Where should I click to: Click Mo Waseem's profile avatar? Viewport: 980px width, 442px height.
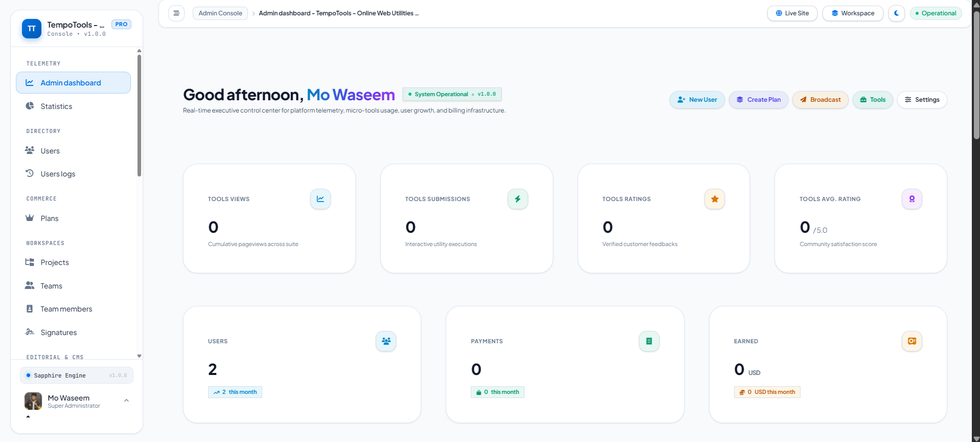coord(33,401)
